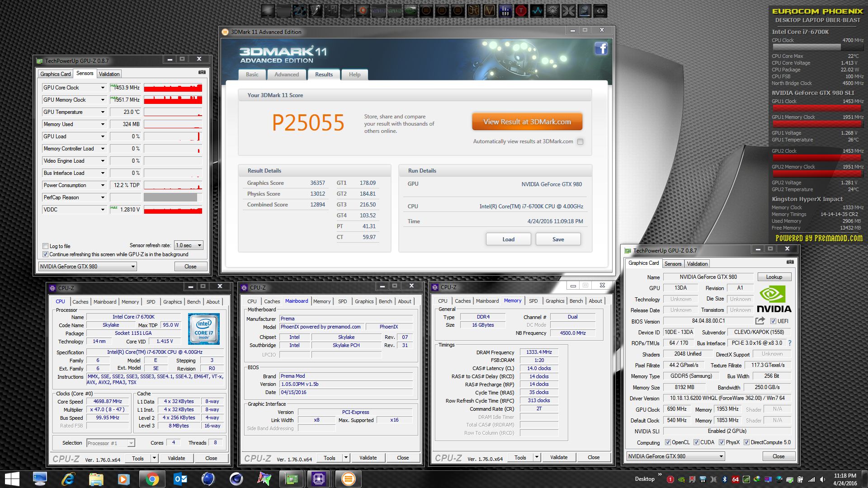
Task: Open Processor #1 selection dropdown
Action: (x=110, y=443)
